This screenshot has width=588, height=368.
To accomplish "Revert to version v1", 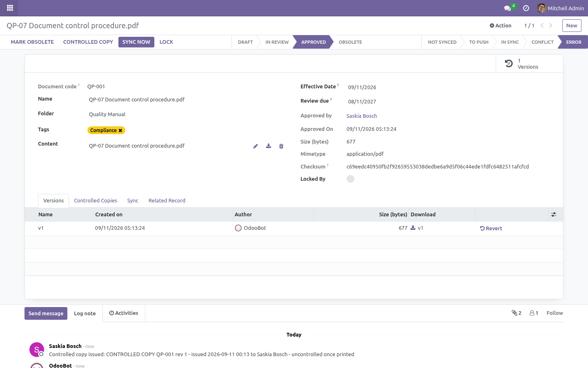I will (x=491, y=229).
